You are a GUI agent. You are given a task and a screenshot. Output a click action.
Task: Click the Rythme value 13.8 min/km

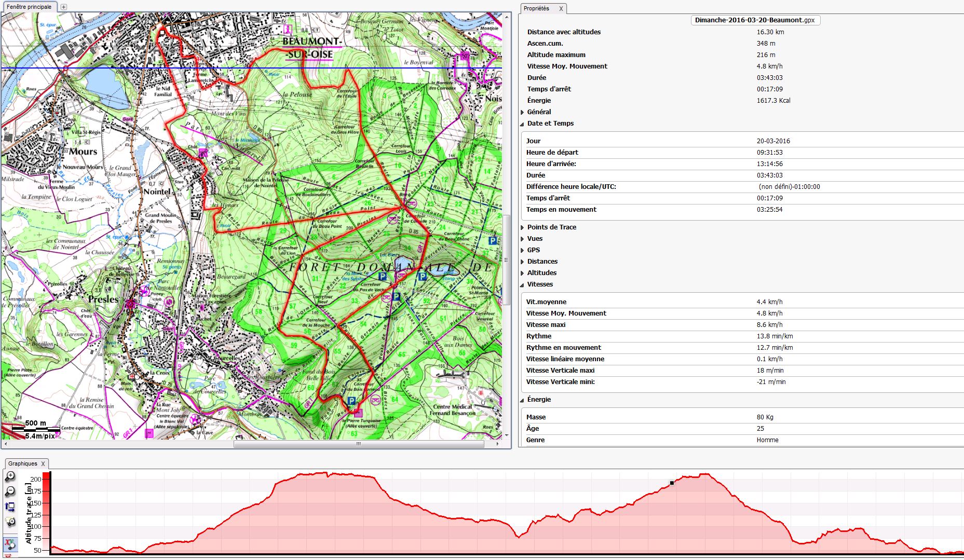(x=775, y=336)
